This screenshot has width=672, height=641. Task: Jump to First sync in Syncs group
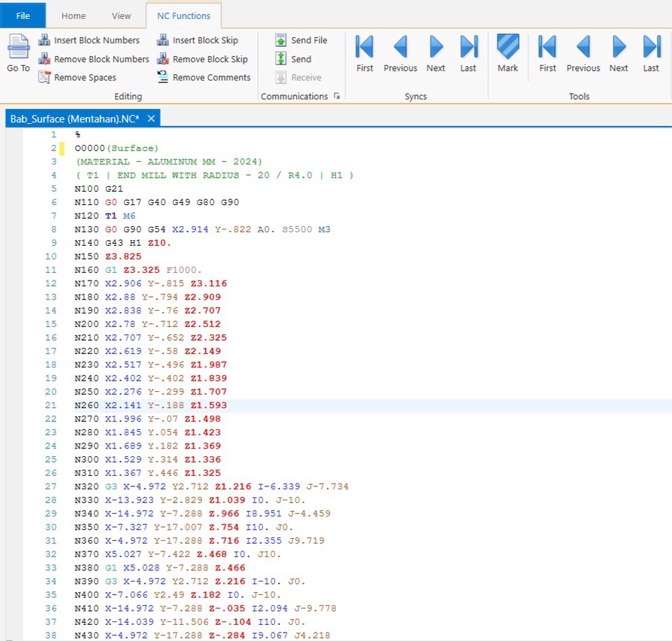point(365,53)
